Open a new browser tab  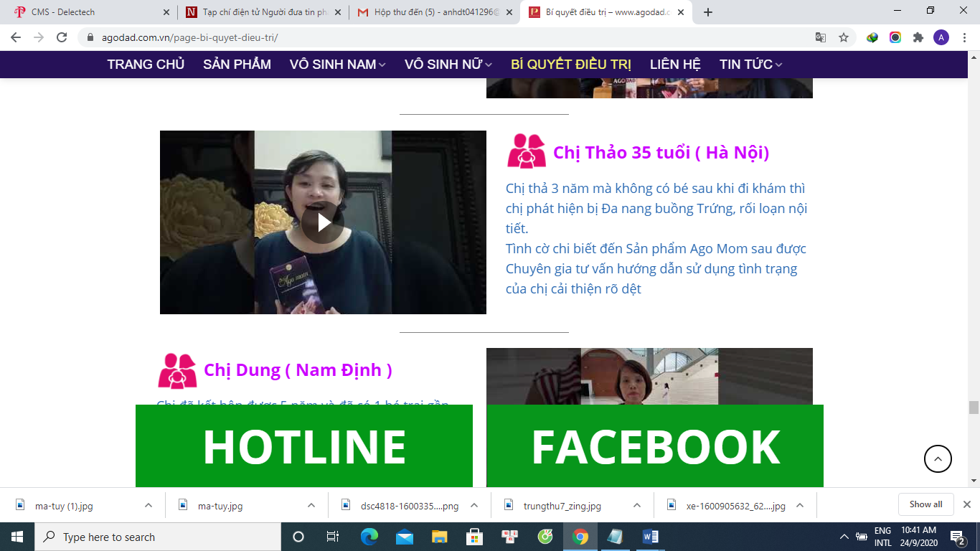point(708,12)
